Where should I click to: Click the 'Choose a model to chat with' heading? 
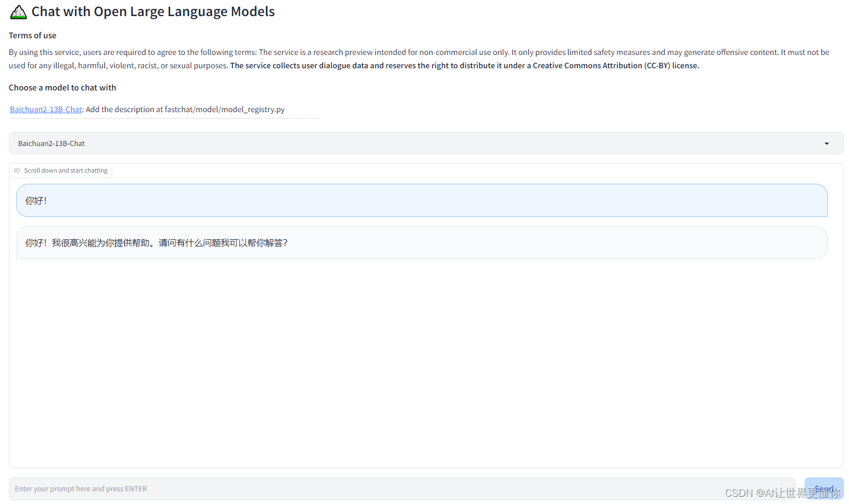[63, 88]
